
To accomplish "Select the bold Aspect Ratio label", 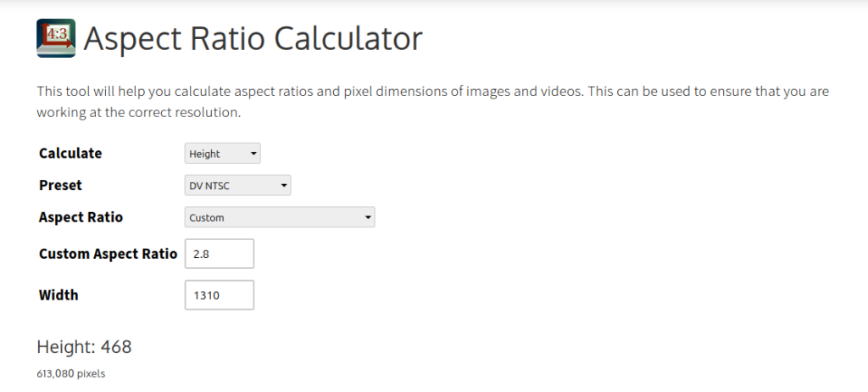I will [81, 217].
